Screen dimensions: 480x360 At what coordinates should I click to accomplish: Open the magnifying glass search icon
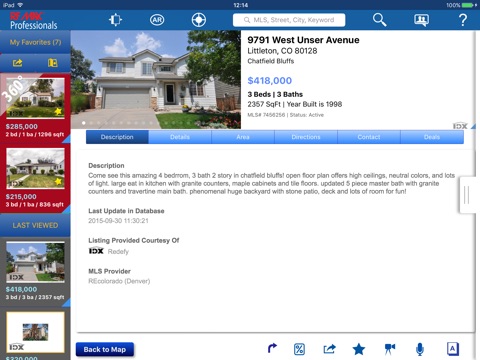point(379,20)
